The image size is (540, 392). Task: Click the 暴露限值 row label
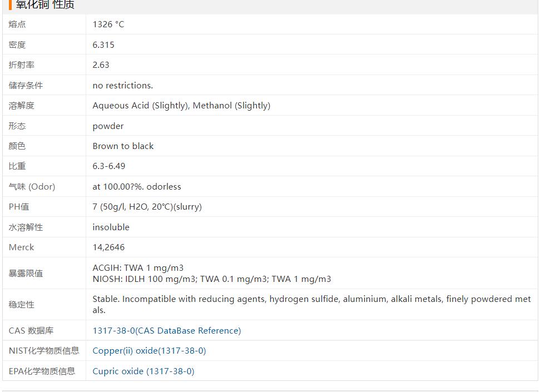[26, 274]
